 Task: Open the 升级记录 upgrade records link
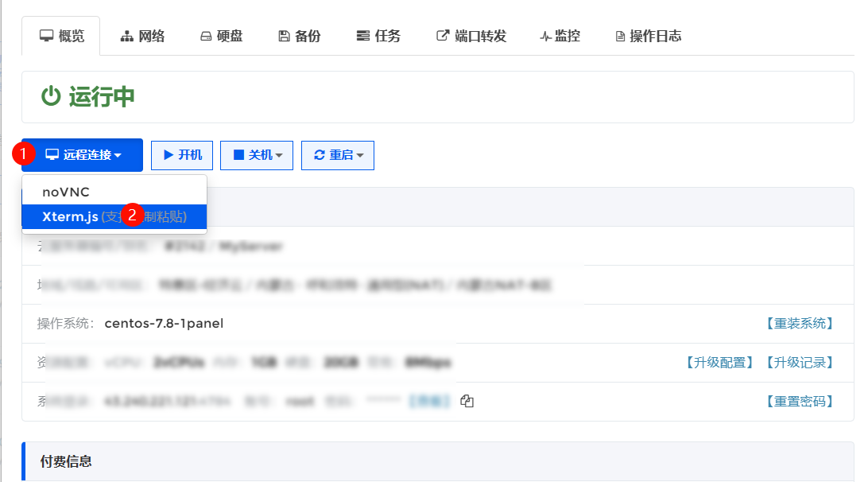point(800,363)
